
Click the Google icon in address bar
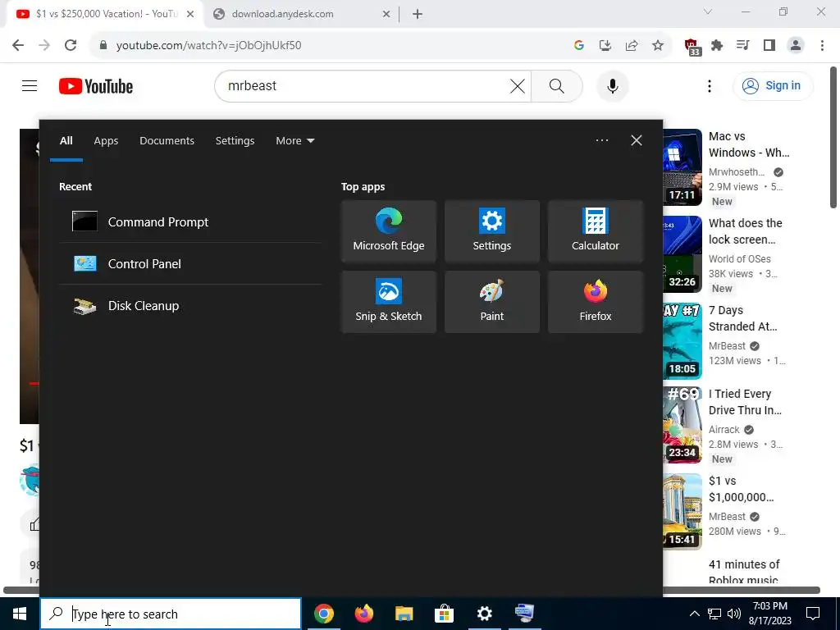pos(578,46)
